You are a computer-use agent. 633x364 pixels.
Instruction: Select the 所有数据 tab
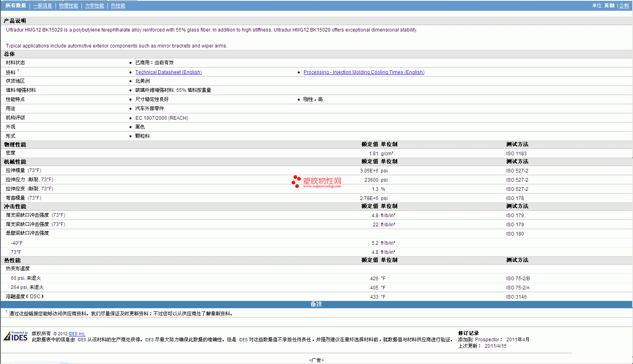tap(16, 6)
